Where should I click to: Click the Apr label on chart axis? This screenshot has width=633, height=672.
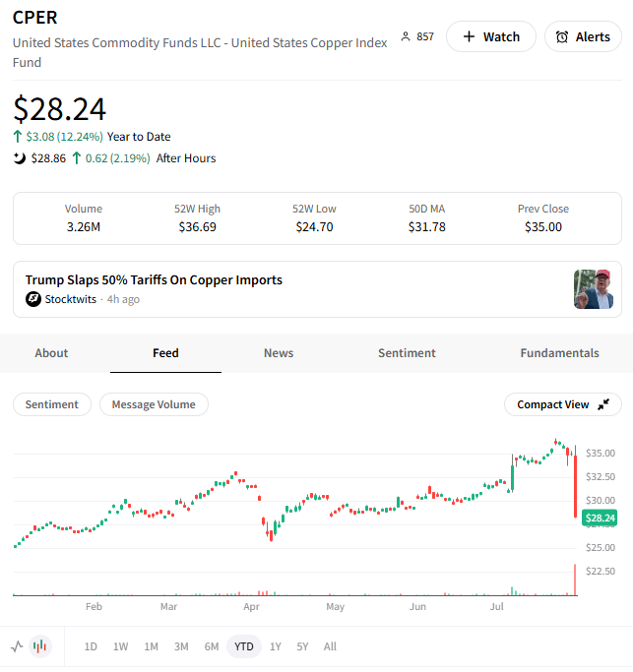pos(251,607)
